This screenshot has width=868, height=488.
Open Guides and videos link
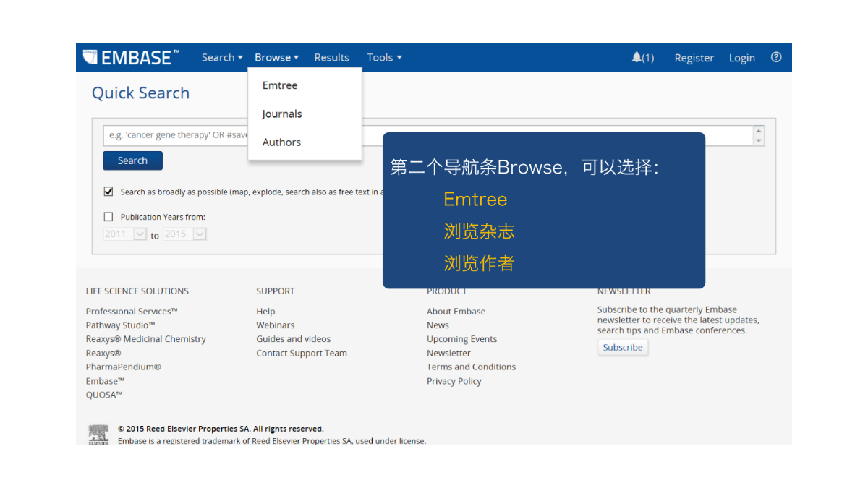[293, 338]
